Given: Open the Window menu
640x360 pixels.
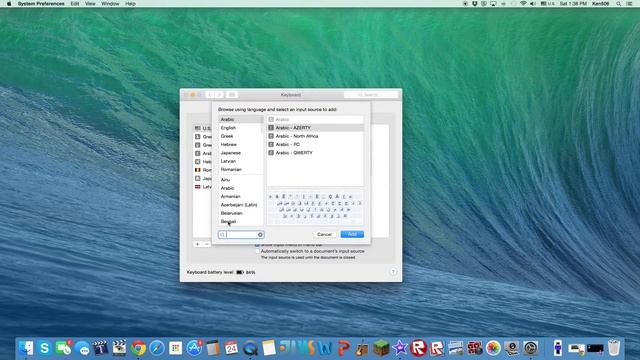Looking at the screenshot, I should pos(110,4).
